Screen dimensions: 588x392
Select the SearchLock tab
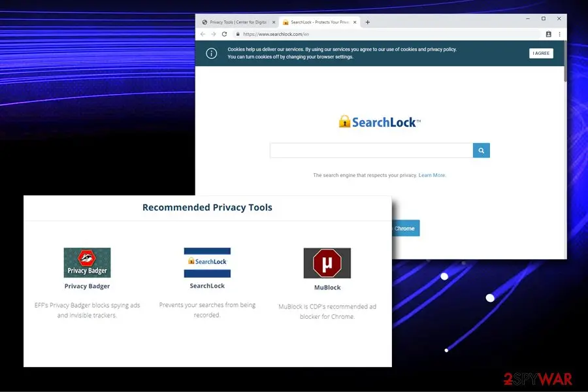[319, 22]
